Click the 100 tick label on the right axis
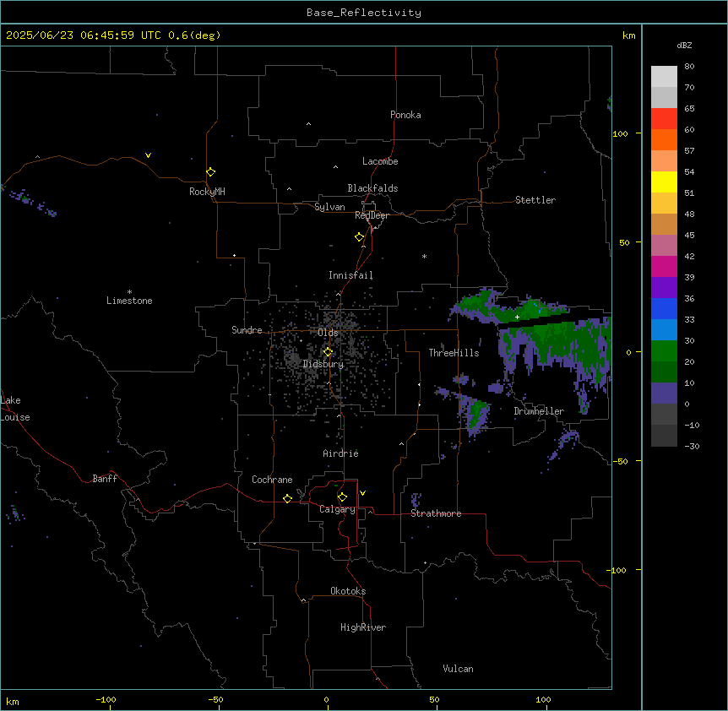The width and height of the screenshot is (728, 711). click(620, 133)
